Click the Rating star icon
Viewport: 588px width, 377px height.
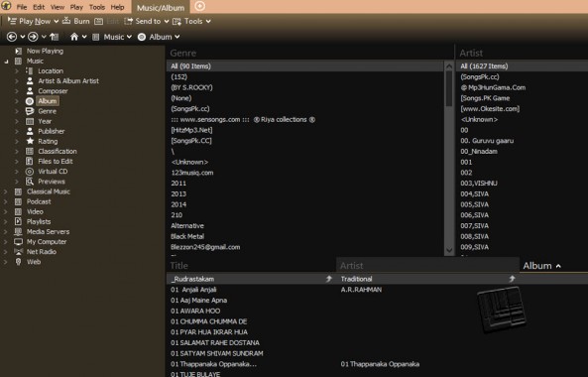[30, 141]
